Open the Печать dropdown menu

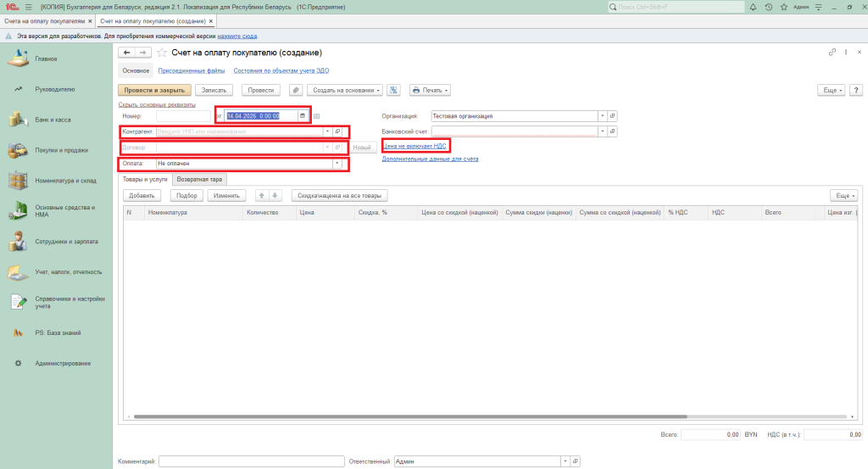(x=429, y=90)
